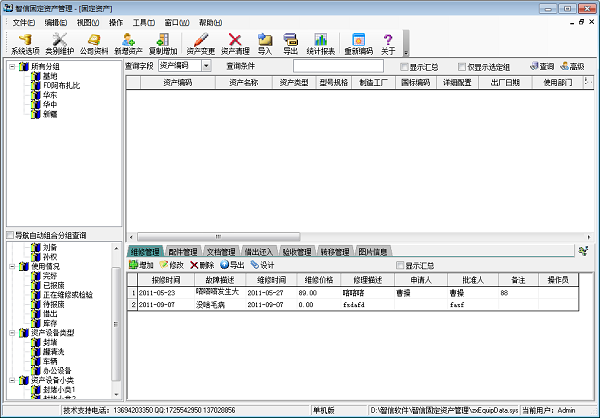Select 正在维修或检验 in the tree
Screen dimensions: 600x418
68,295
